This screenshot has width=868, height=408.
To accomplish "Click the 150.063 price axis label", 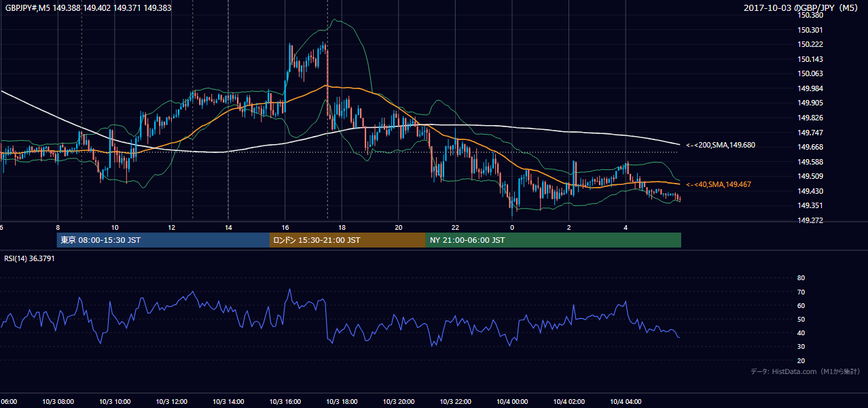I will pos(810,73).
